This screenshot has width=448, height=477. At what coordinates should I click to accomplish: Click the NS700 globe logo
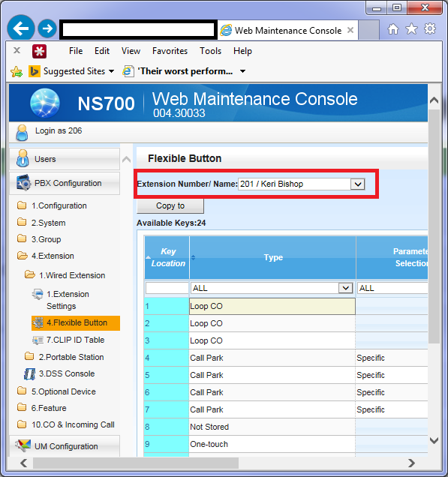click(45, 103)
